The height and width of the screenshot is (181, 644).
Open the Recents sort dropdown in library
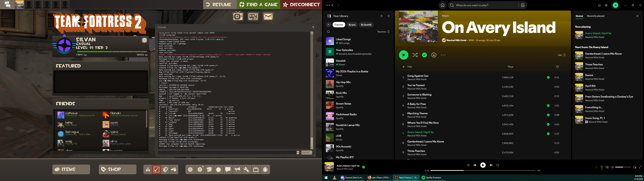coord(384,32)
